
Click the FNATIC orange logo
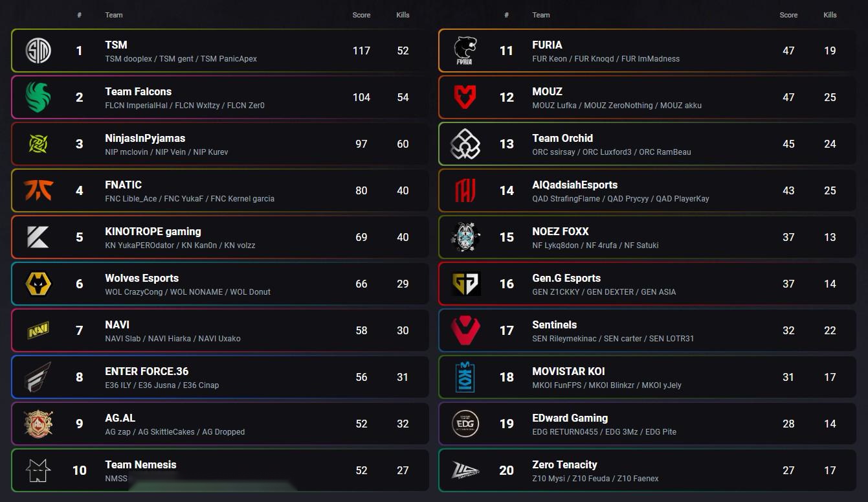click(38, 190)
